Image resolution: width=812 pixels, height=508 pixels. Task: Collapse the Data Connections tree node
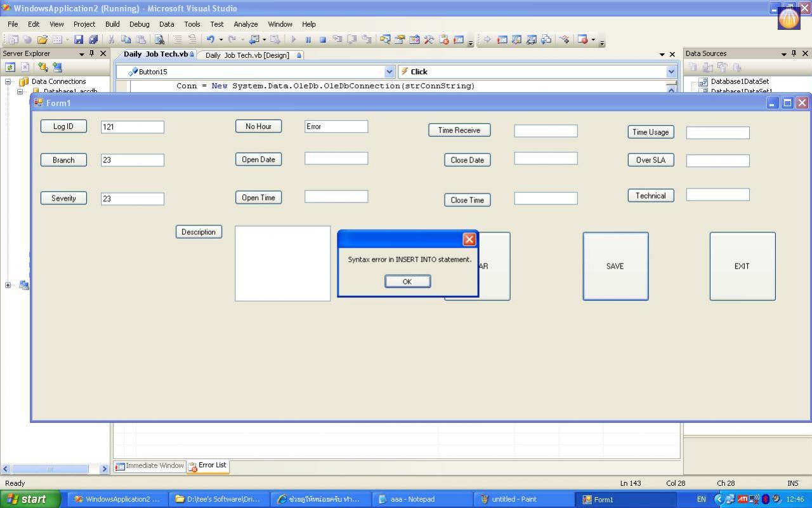point(8,81)
